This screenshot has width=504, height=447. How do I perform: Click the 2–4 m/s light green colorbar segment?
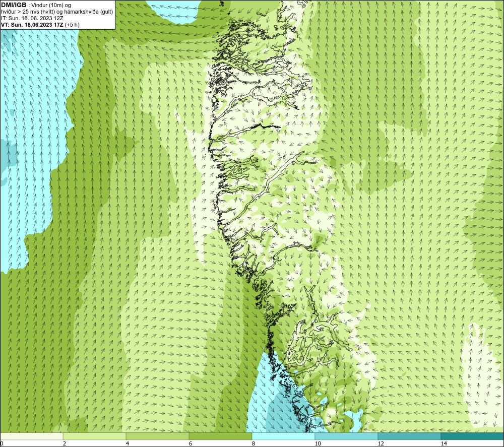[x=95, y=436]
